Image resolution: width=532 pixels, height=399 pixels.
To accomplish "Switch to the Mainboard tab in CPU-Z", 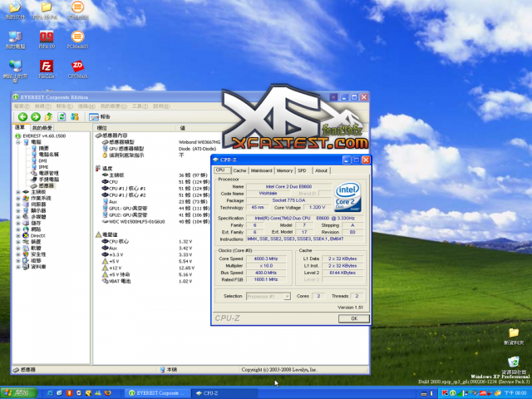I will 261,170.
